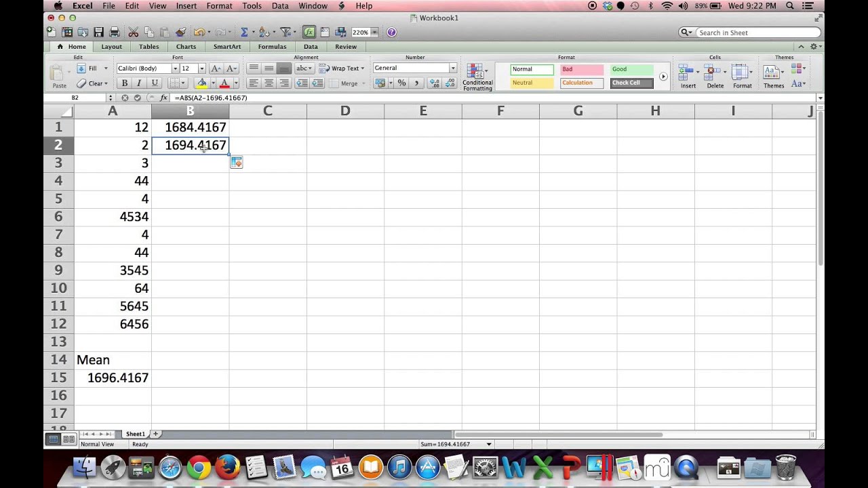The height and width of the screenshot is (488, 868).
Task: Center text horizontally in cell
Action: click(269, 83)
